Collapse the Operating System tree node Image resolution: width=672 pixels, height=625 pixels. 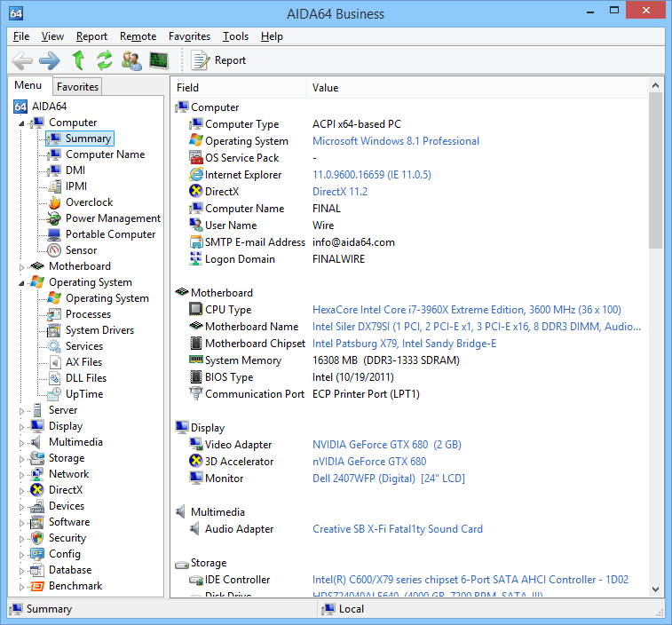point(22,282)
